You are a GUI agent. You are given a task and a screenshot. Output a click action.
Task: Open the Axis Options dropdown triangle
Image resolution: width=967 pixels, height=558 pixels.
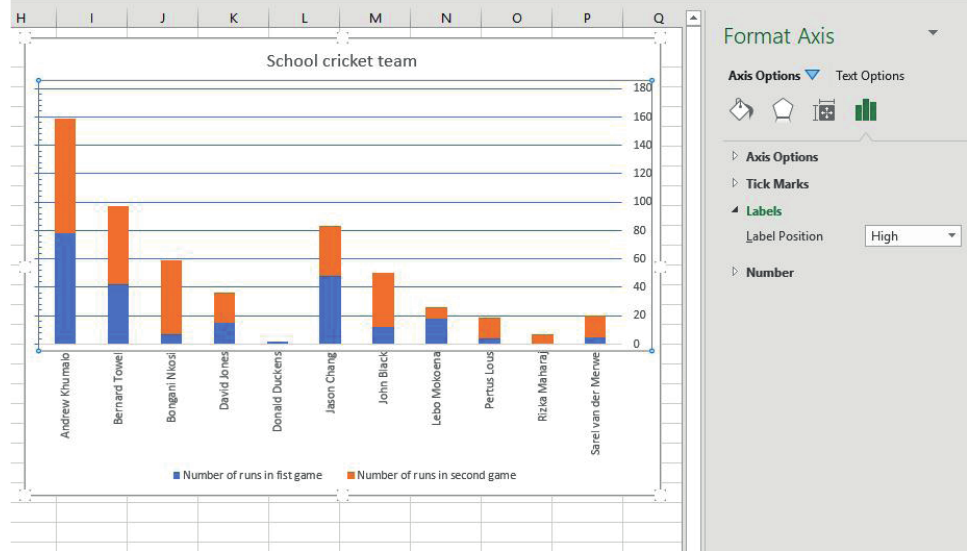[812, 75]
